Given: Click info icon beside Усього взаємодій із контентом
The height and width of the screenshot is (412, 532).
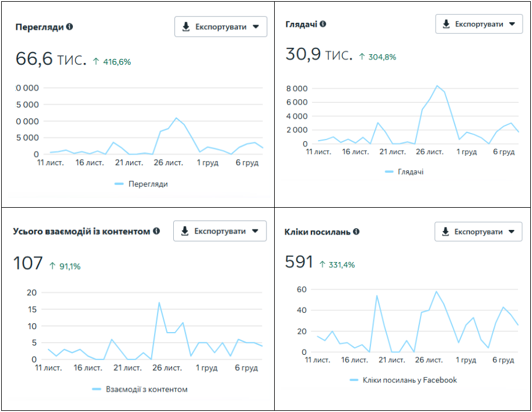Looking at the screenshot, I should (156, 231).
